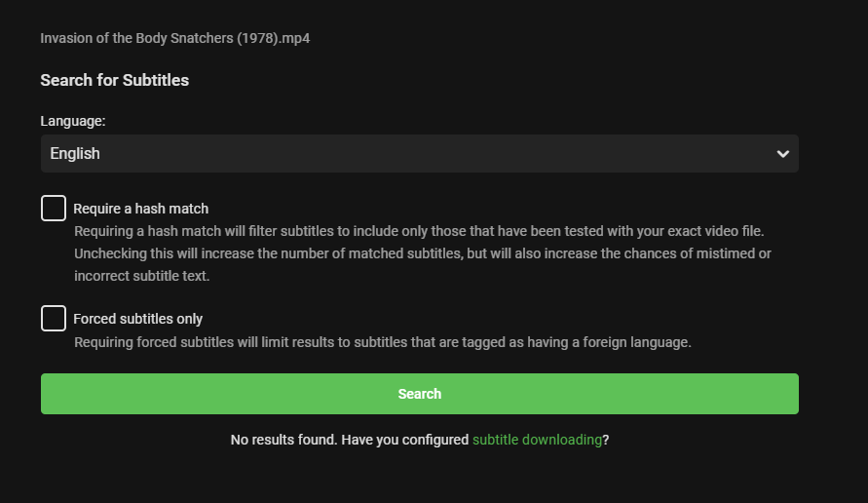
Task: Click the "Language:" field label
Action: (x=73, y=121)
